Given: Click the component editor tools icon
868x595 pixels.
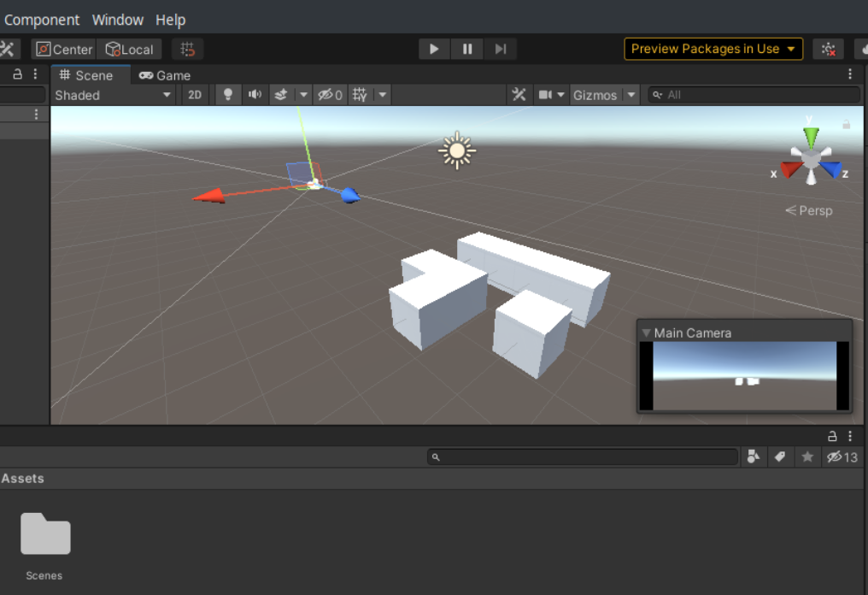Looking at the screenshot, I should coord(519,95).
